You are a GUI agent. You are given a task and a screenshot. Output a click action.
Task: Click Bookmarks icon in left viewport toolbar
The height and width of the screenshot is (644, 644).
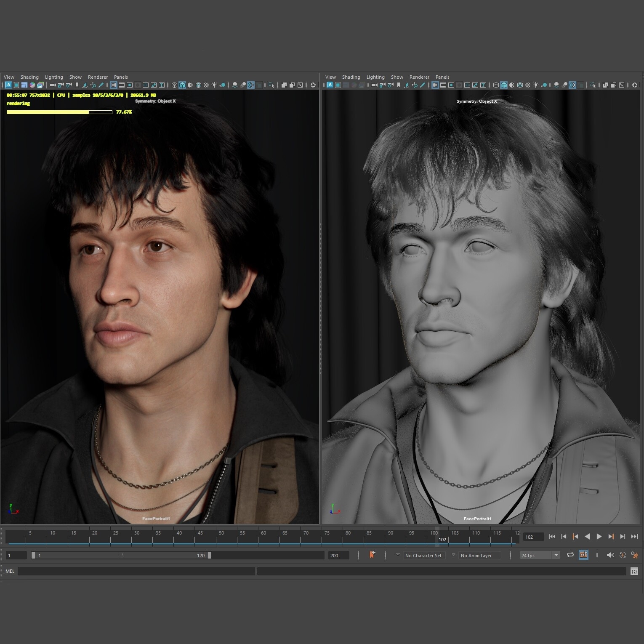click(x=77, y=85)
